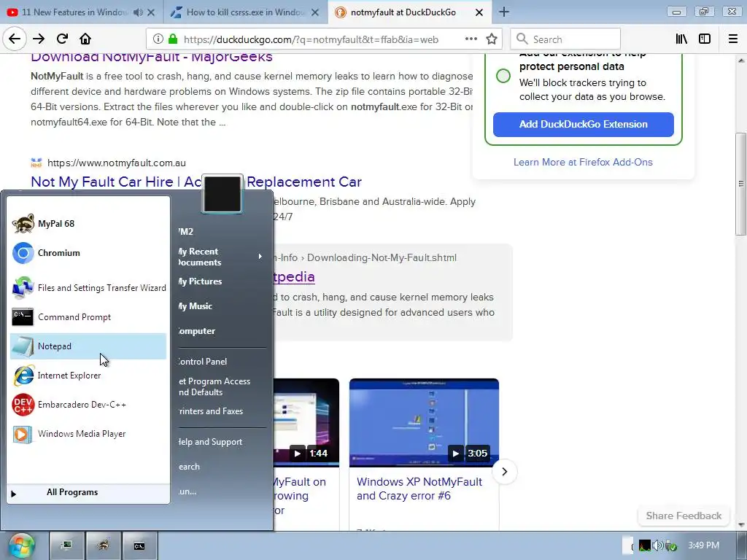Close the How to kill csrss.exe tab
This screenshot has width=747, height=560.
click(315, 12)
